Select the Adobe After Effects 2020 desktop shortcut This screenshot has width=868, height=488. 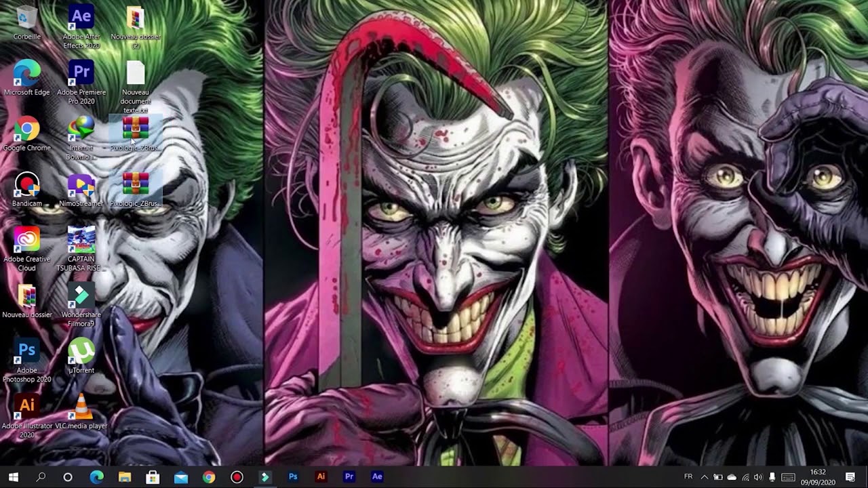(81, 27)
